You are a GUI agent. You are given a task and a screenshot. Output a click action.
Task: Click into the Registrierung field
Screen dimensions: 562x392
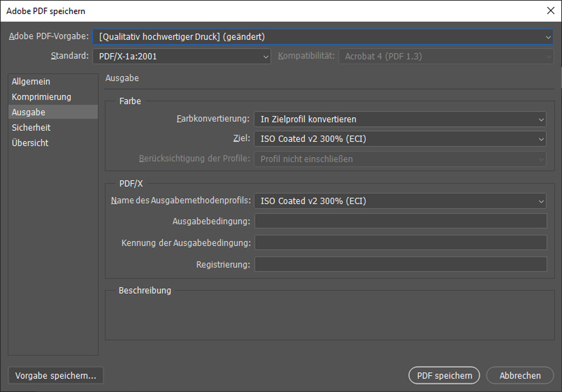[x=401, y=264]
